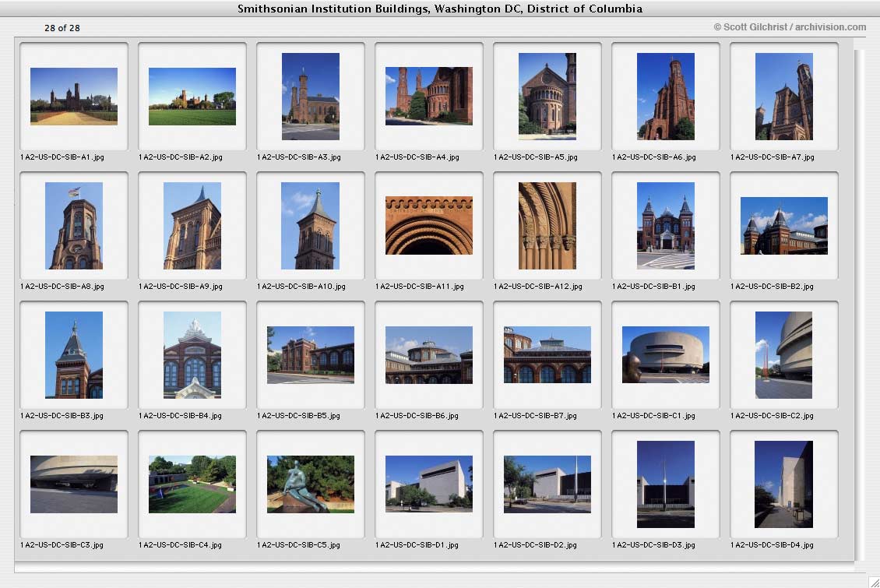Image resolution: width=880 pixels, height=588 pixels.
Task: Select the 1A2-US-DC-SIB-A3.jpg tower thumbnail
Action: coord(311,96)
